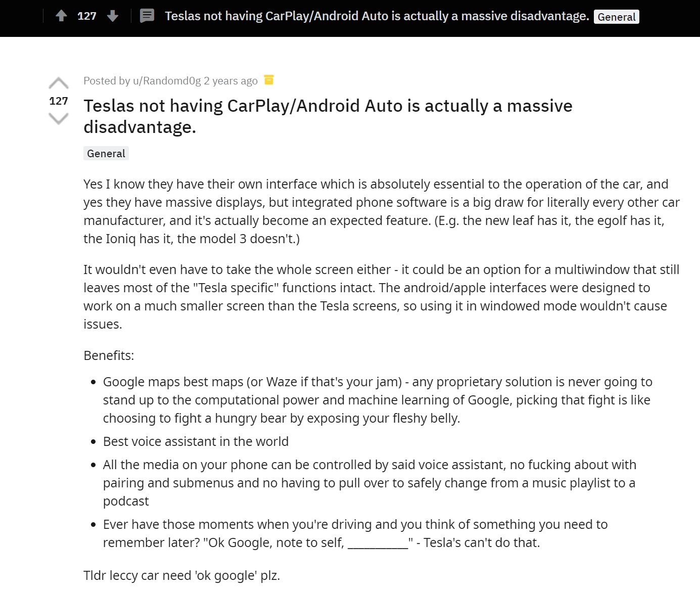700x589 pixels.
Task: Select the General flair below the post title
Action: 106,154
